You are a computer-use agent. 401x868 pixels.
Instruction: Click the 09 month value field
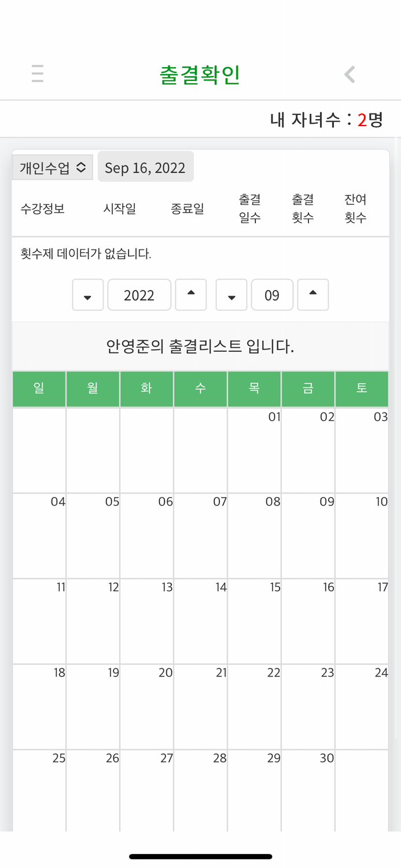click(x=272, y=295)
